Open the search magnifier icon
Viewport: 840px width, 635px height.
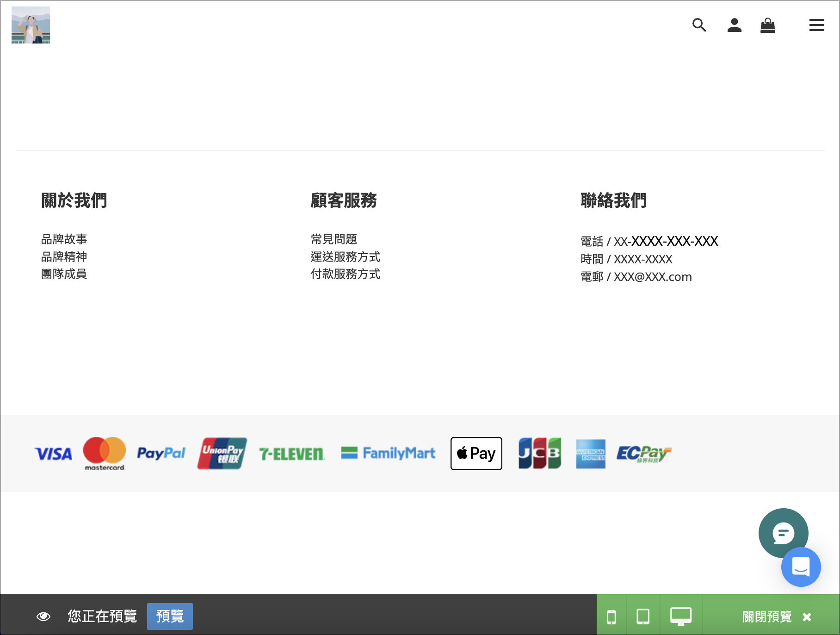click(699, 25)
